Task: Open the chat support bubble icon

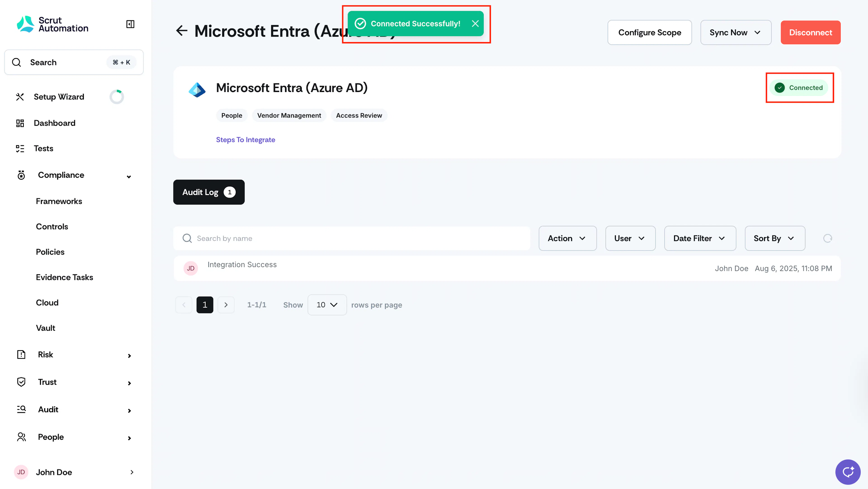Action: pos(848,472)
